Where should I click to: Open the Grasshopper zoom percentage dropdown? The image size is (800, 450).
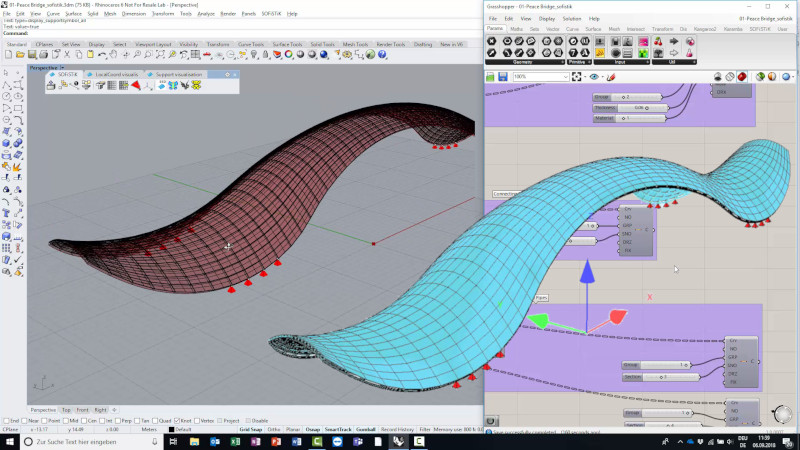coord(566,76)
